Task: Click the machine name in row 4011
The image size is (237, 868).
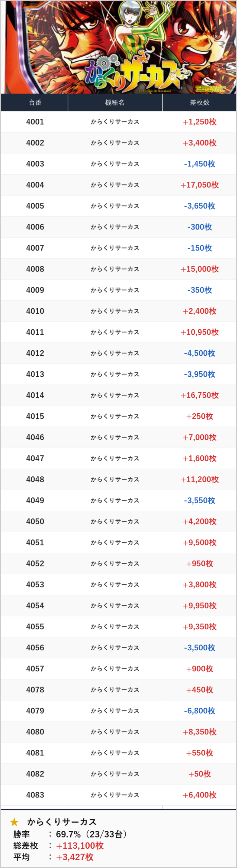Action: tap(115, 332)
